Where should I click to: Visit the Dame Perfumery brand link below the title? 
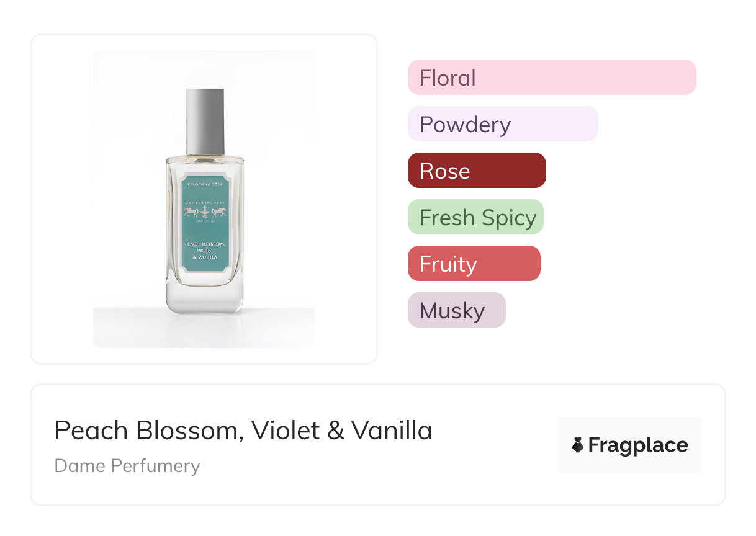point(127,466)
